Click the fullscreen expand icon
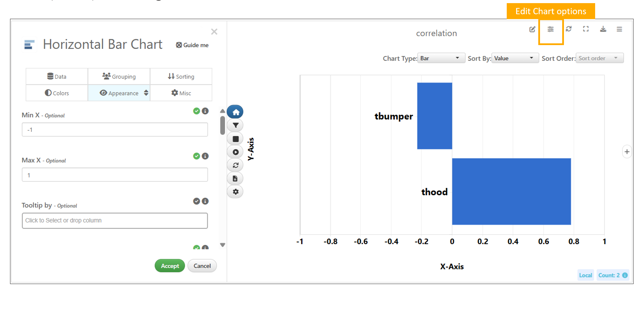The height and width of the screenshot is (309, 644). coord(586,29)
